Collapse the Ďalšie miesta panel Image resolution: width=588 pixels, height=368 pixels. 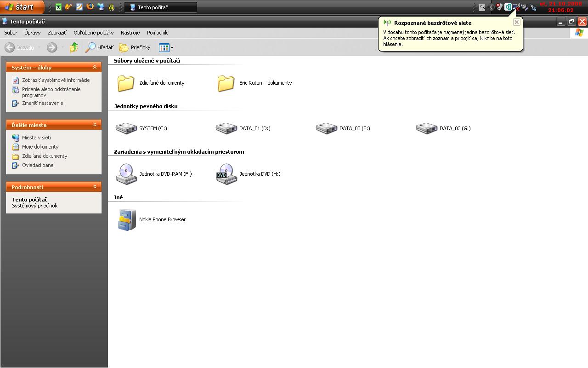coord(95,125)
